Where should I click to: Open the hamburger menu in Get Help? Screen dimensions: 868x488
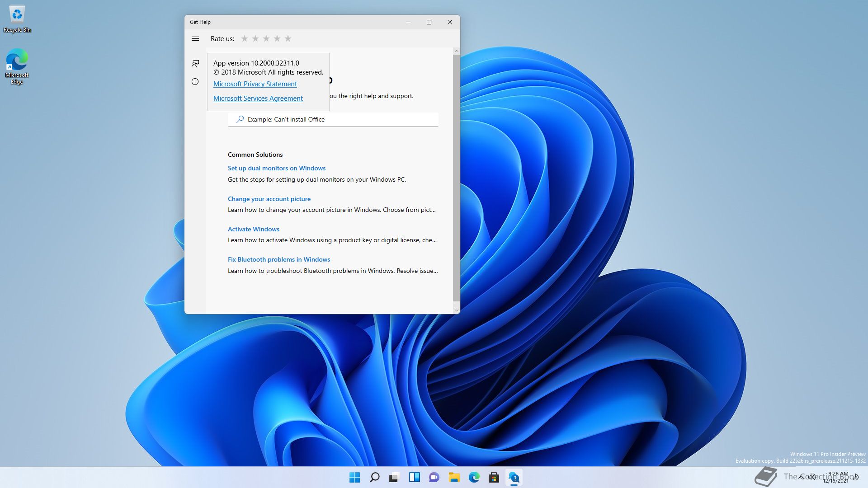point(195,39)
